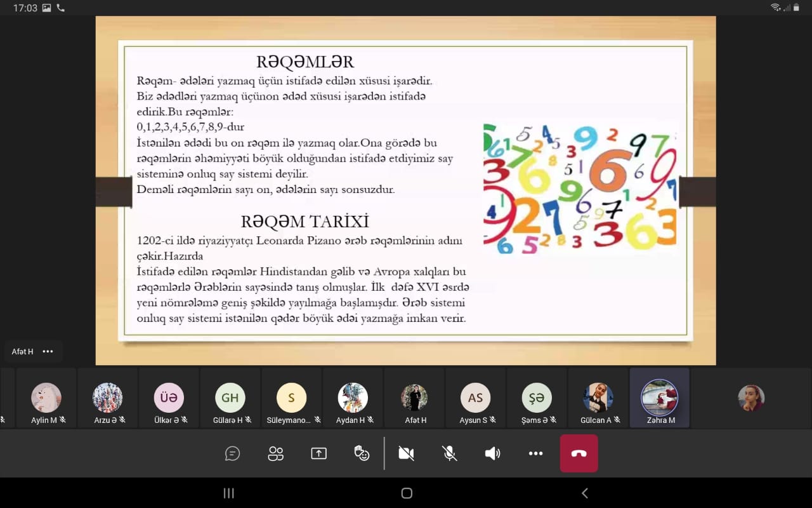Open the meeting chat icon
This screenshot has width=812, height=508.
point(233,453)
